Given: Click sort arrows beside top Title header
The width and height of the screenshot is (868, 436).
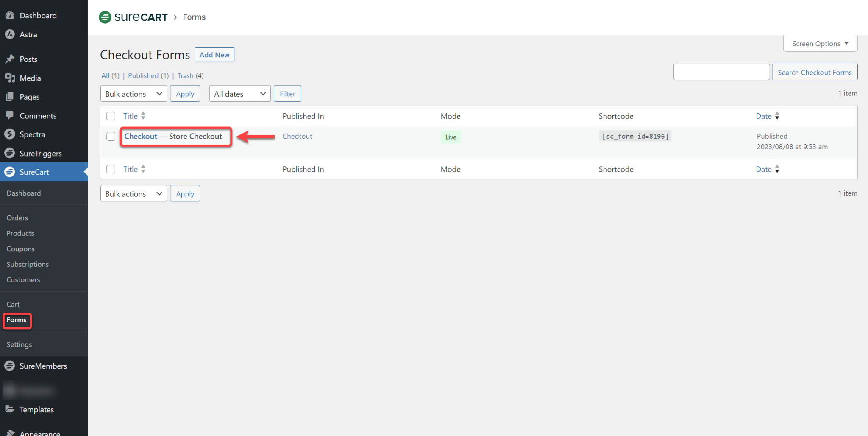Looking at the screenshot, I should click(x=143, y=116).
